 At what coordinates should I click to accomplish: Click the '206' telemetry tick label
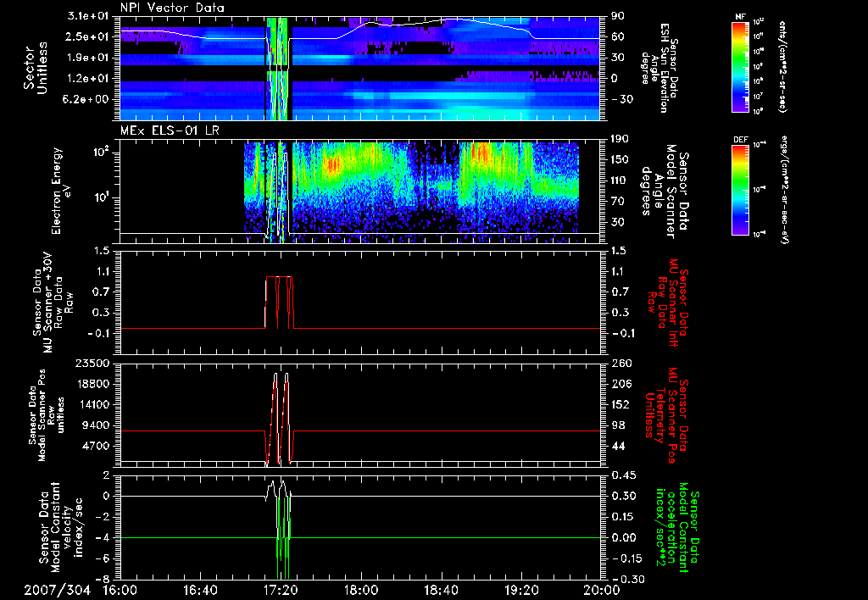(x=620, y=384)
